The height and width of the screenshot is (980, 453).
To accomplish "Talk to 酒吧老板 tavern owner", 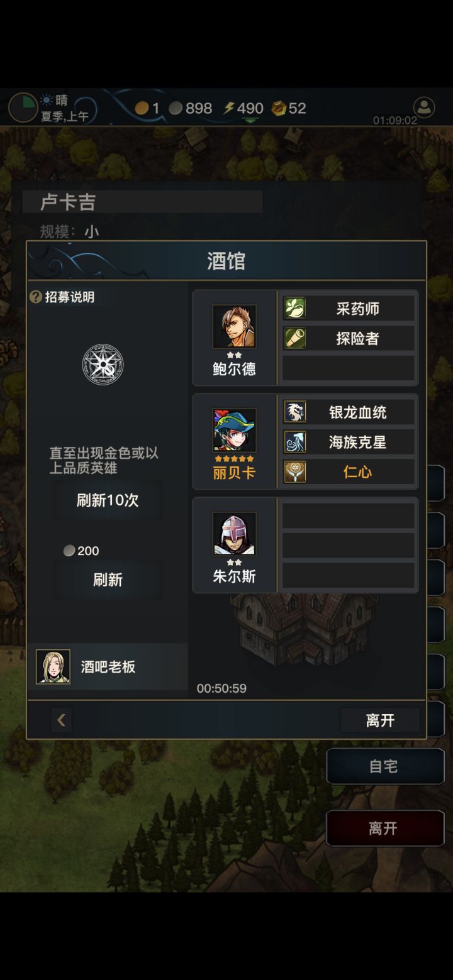I will pos(108,667).
